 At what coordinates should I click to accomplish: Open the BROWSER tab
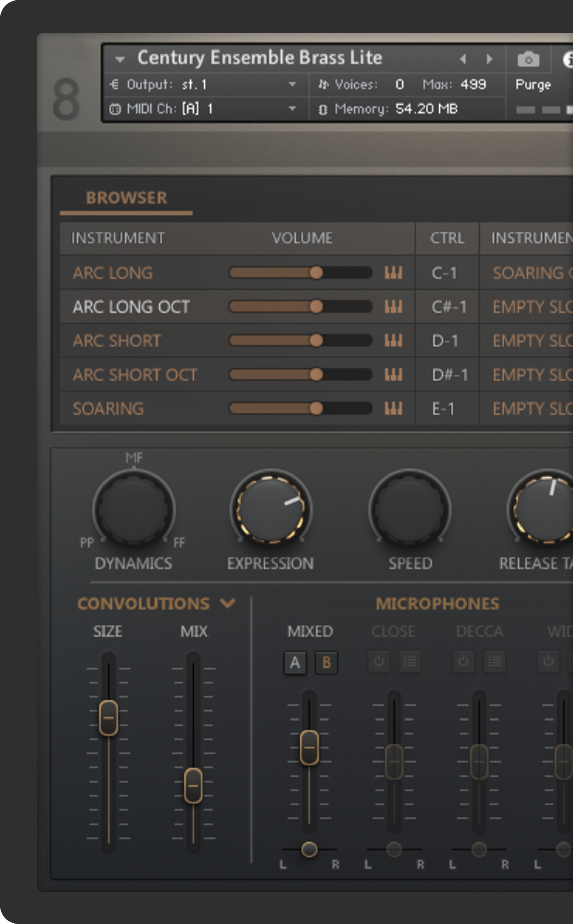pos(126,198)
